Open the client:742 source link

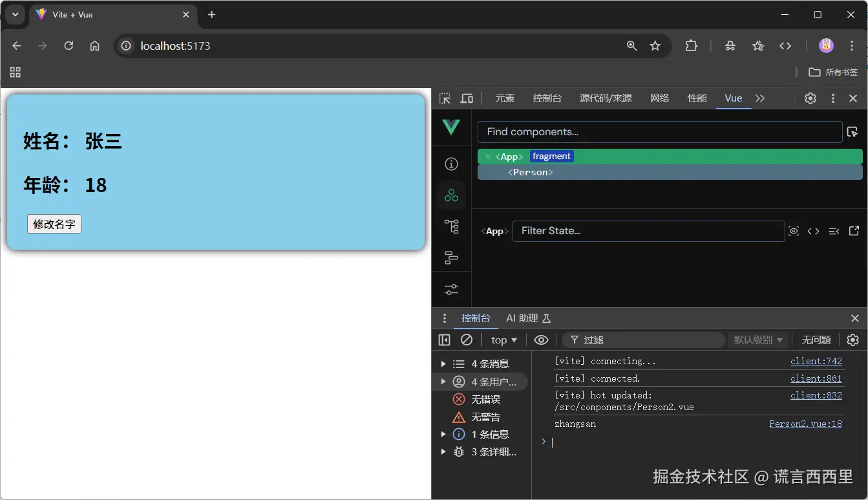(x=816, y=361)
